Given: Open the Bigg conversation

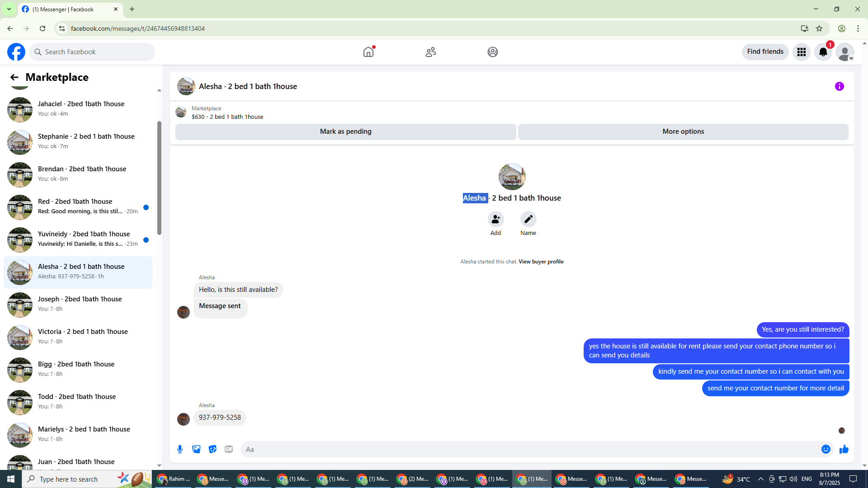Looking at the screenshot, I should (78, 370).
